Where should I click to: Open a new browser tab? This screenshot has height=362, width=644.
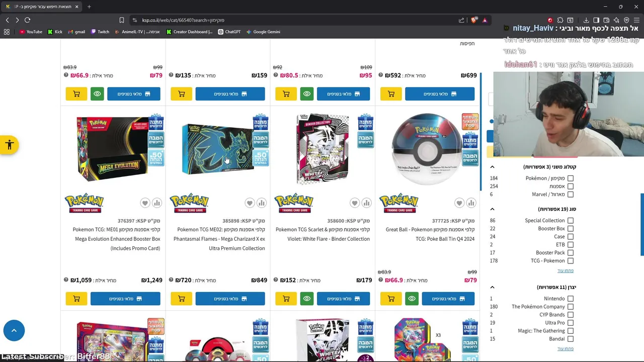[89, 7]
